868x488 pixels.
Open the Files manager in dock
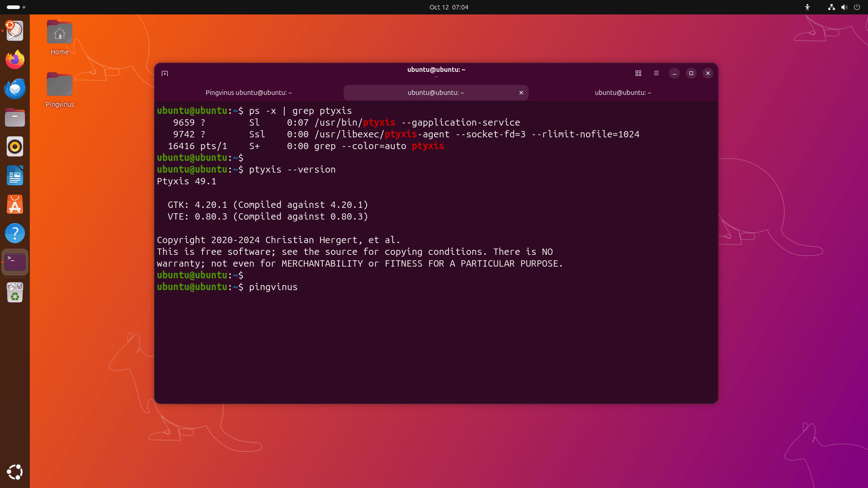click(15, 118)
